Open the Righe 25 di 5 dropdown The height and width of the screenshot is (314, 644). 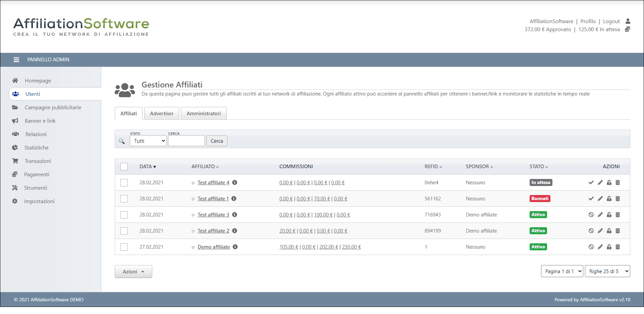(607, 271)
